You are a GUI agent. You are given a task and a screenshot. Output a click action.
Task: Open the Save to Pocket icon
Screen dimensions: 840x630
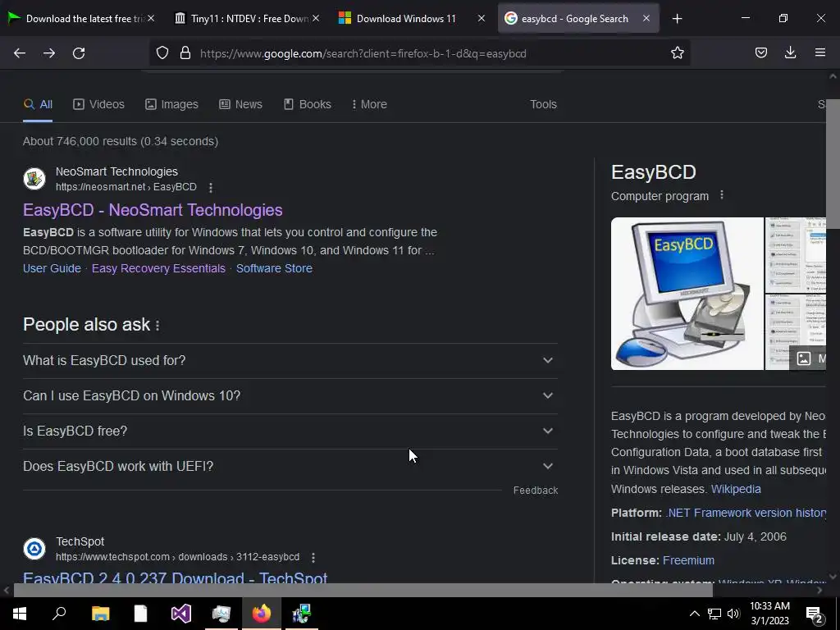(x=760, y=53)
